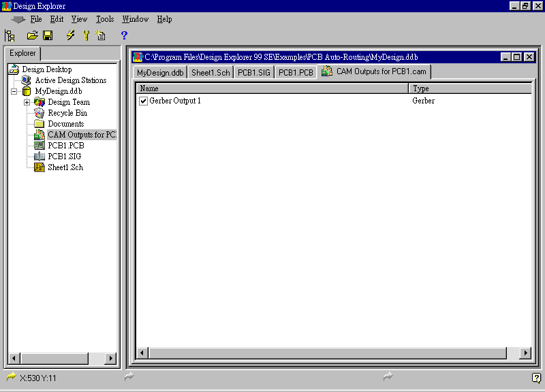Image resolution: width=545 pixels, height=392 pixels.
Task: Expand the Design Team tree node
Action: pyautogui.click(x=27, y=102)
